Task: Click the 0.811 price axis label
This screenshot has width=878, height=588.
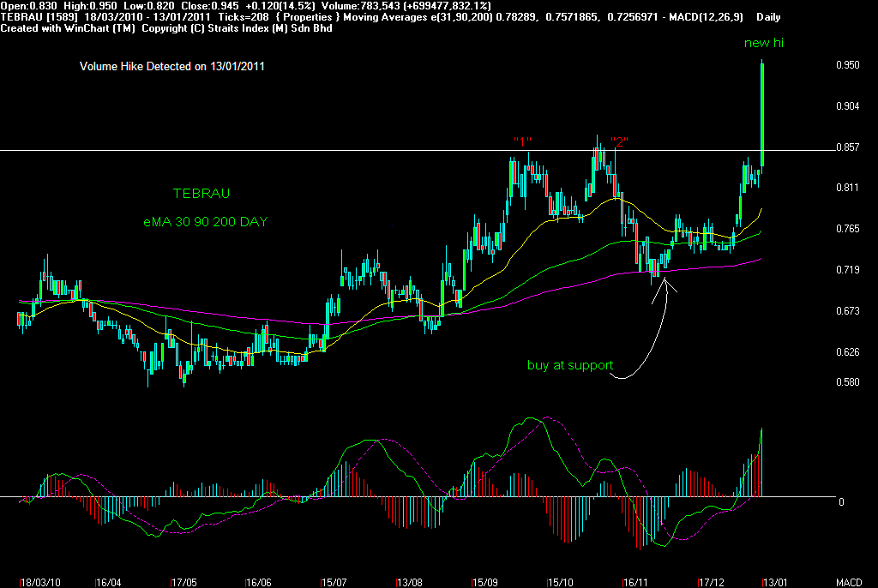Action: [x=848, y=188]
